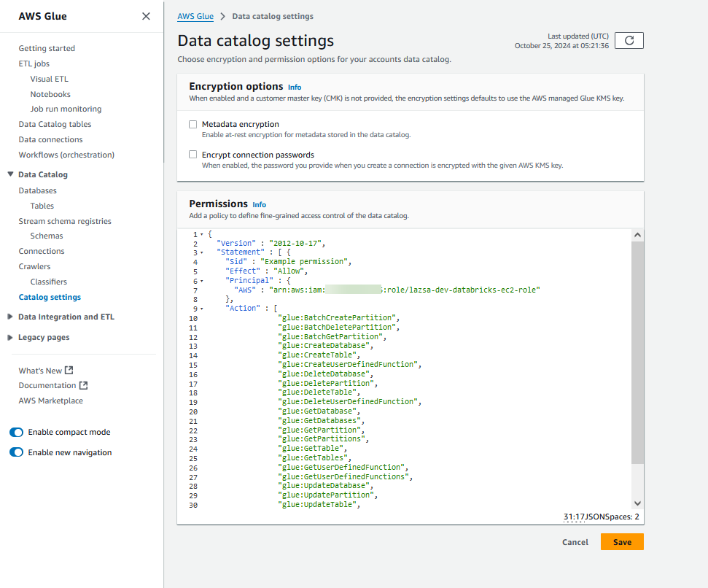
Task: Open AWS Marketplace link
Action: [50, 401]
